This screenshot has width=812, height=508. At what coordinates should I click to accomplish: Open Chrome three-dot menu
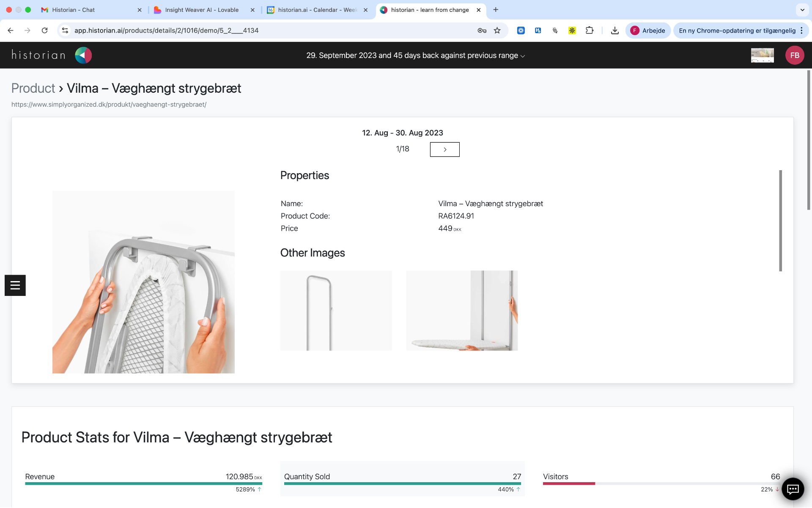point(801,30)
